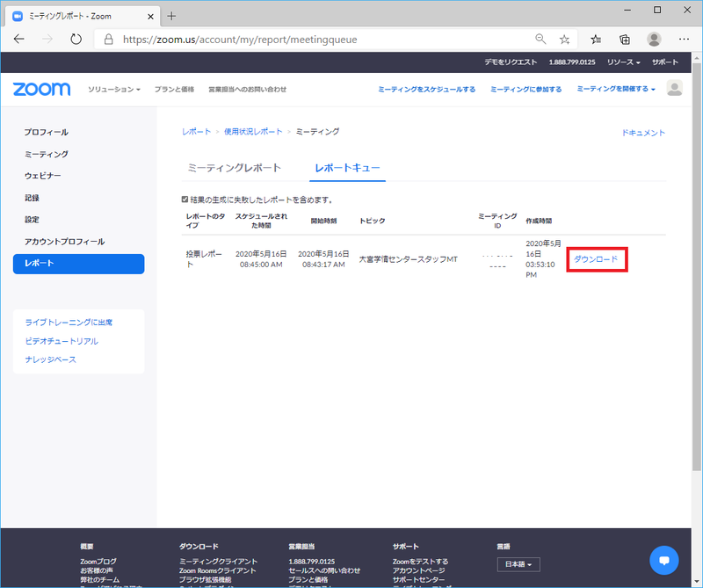The image size is (703, 588).
Task: Open a new browser tab
Action: click(171, 16)
